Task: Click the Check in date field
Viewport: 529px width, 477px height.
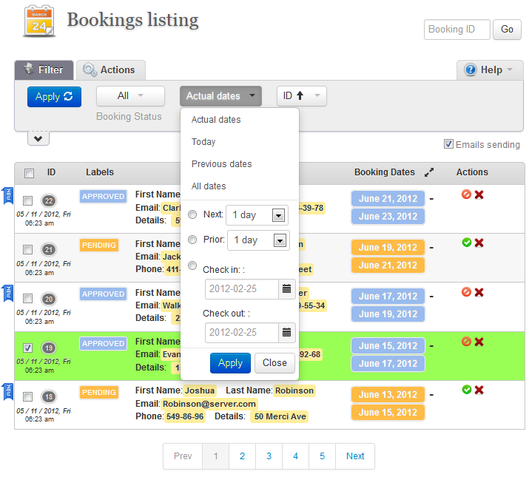Action: pyautogui.click(x=242, y=289)
